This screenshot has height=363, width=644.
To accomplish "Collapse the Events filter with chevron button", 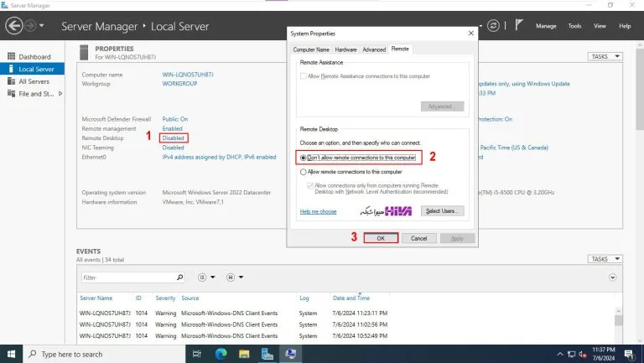I will (x=612, y=277).
